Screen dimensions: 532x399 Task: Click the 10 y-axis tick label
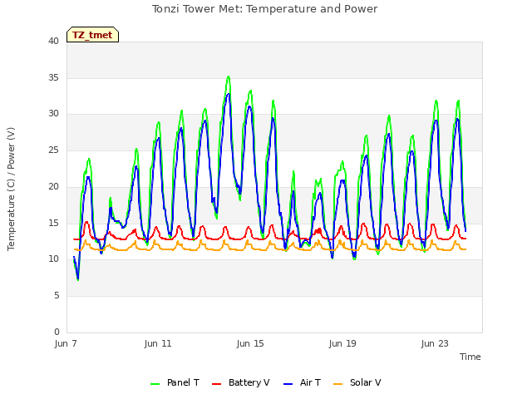pos(53,259)
